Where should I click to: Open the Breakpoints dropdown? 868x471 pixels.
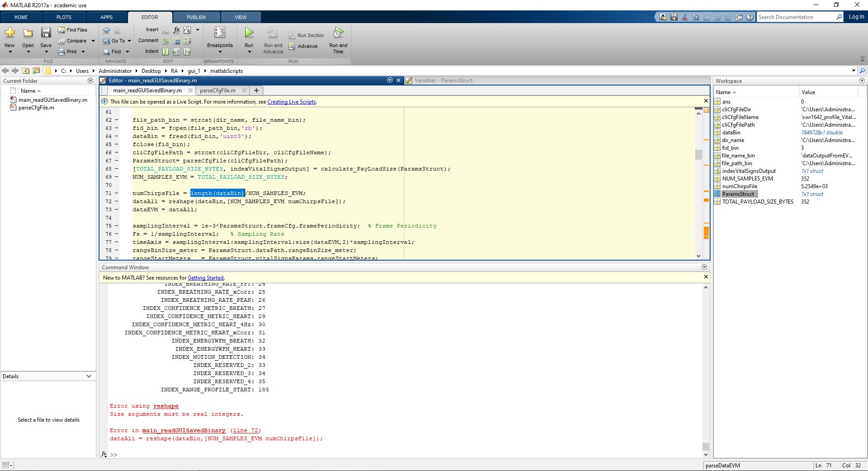point(220,52)
